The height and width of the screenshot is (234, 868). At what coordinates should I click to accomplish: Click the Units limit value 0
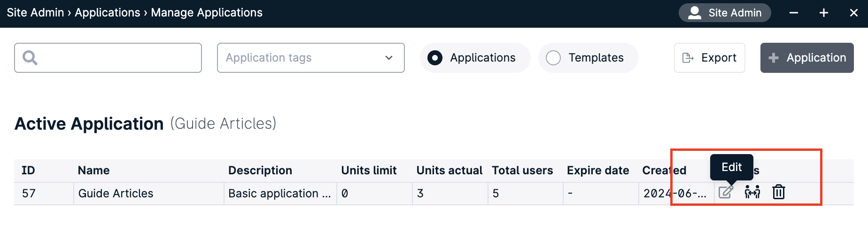[345, 194]
